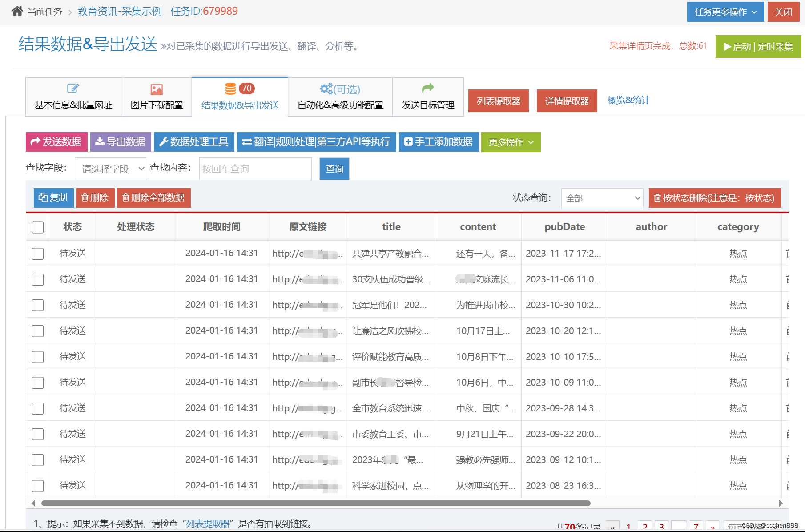Open the 列表提取器 link in the hint text
The image size is (805, 532).
[208, 524]
